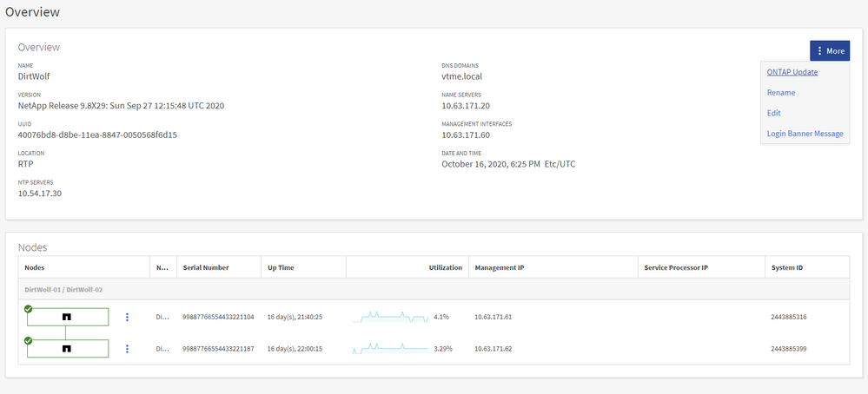Sort by Up Time column header
Viewport: 868px width, 394px height.
coord(281,268)
